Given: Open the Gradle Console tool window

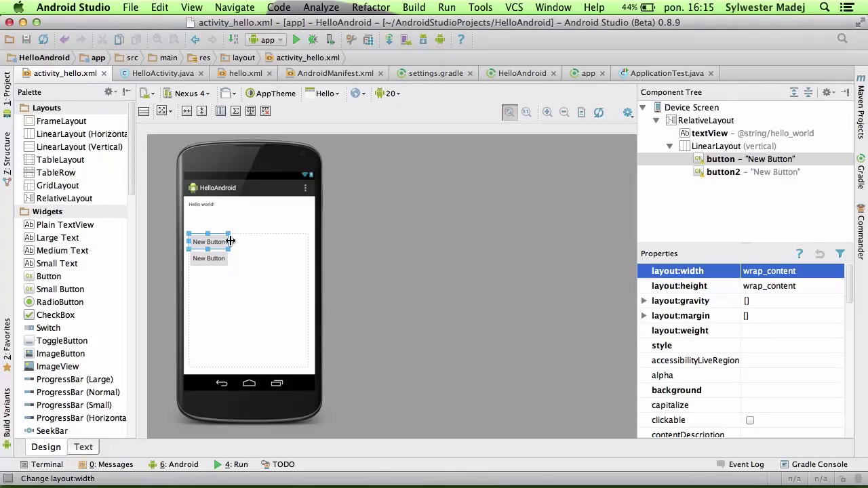Looking at the screenshot, I should [x=813, y=464].
